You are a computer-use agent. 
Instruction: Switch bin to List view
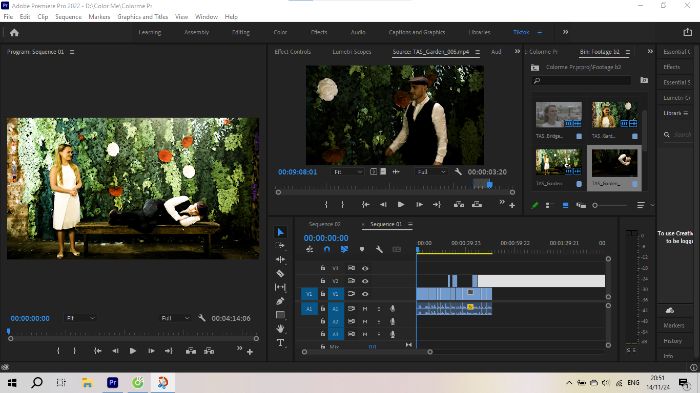pos(548,205)
